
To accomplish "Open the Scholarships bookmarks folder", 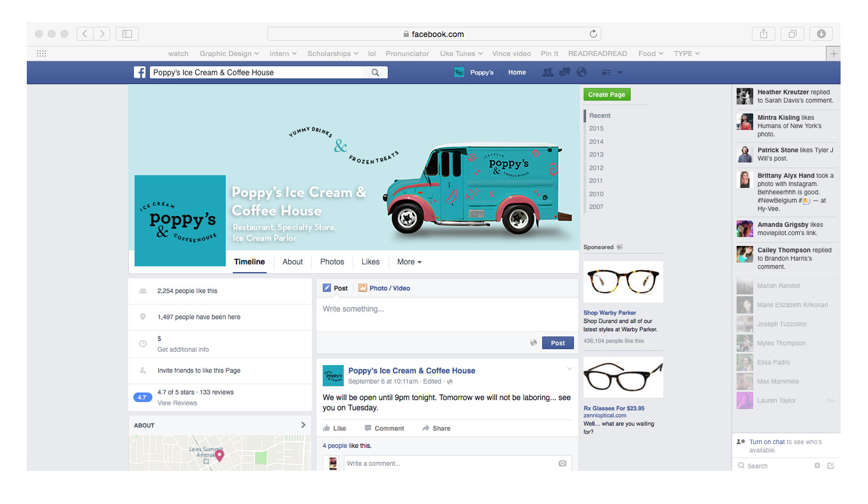I will tap(333, 54).
